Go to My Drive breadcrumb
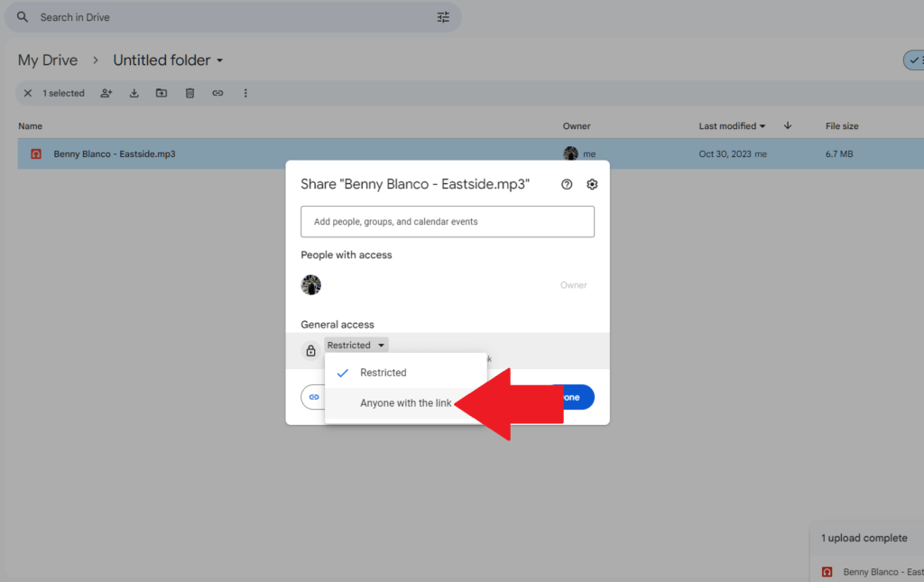Viewport: 924px width, 582px height. pos(48,60)
